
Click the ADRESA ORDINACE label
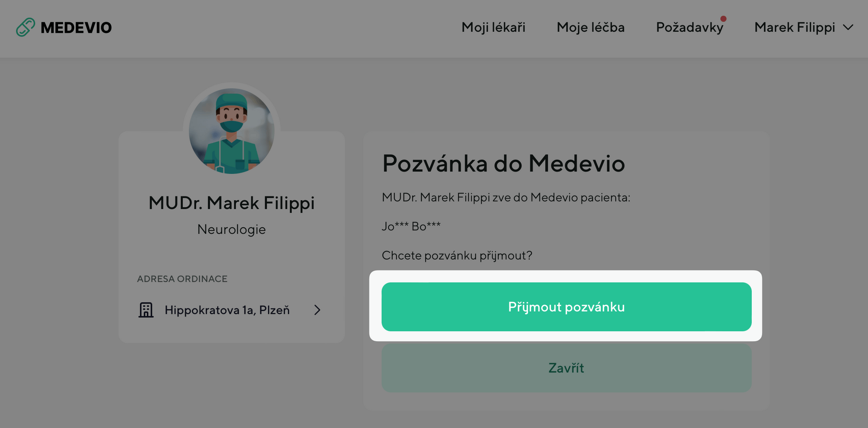pos(182,279)
